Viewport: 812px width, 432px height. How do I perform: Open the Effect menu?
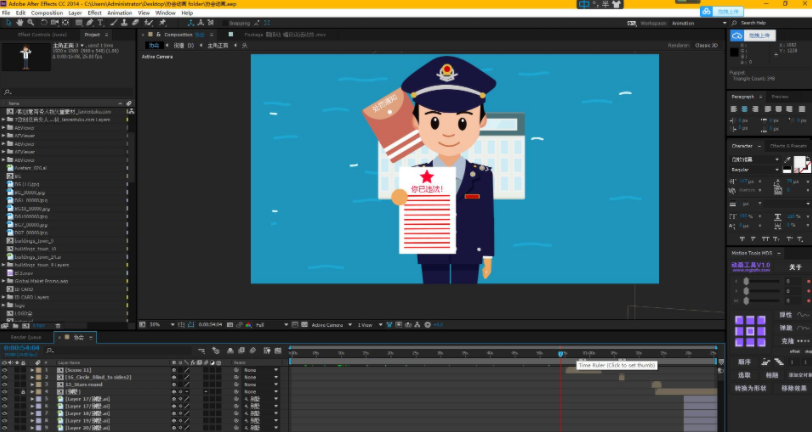[95, 12]
